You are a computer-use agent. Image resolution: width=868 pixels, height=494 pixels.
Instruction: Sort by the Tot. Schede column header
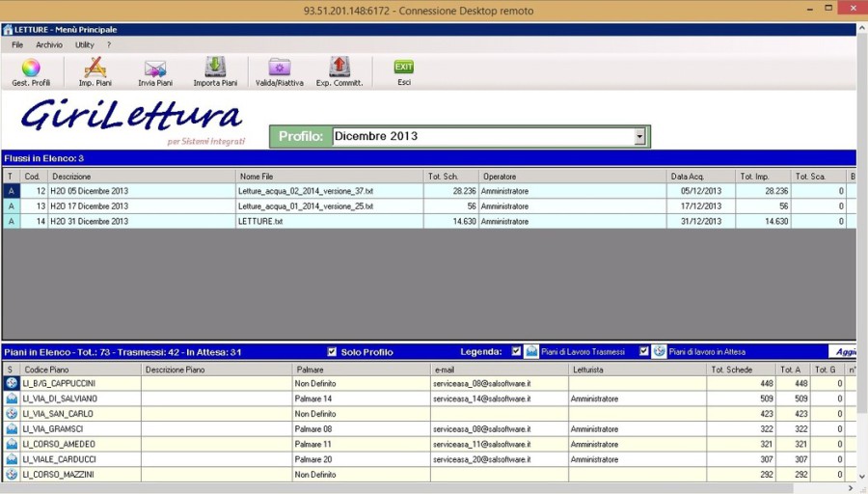click(740, 370)
